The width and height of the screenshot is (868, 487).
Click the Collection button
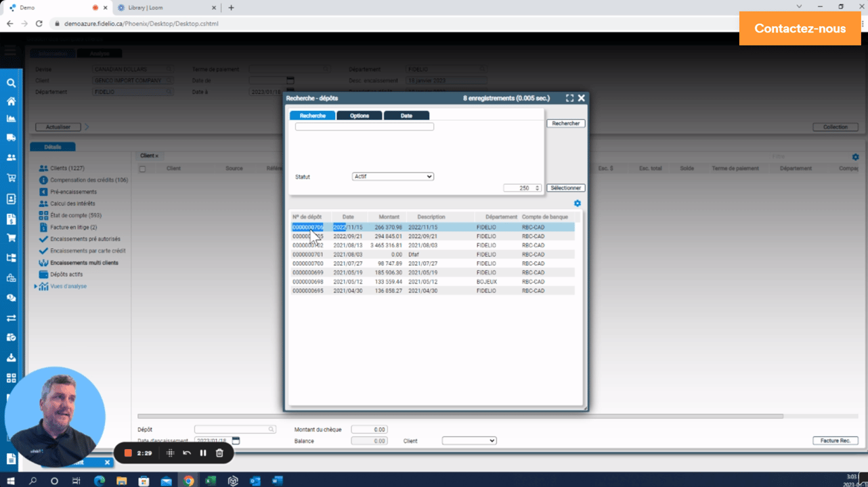point(835,127)
